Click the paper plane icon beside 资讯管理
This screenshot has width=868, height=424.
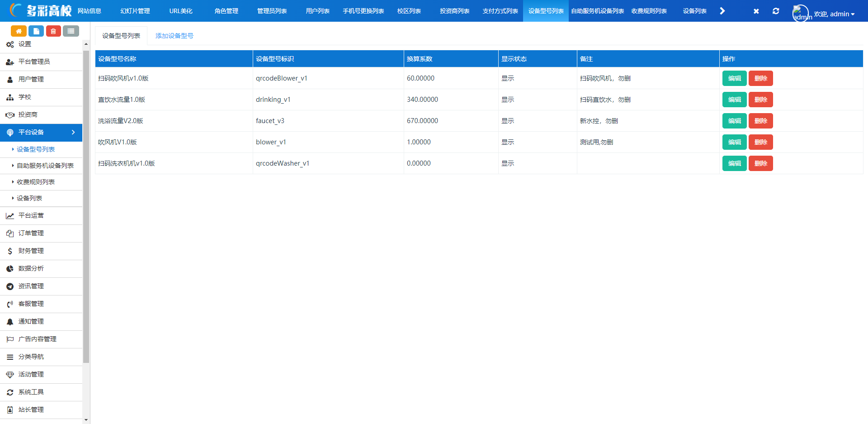(x=10, y=286)
